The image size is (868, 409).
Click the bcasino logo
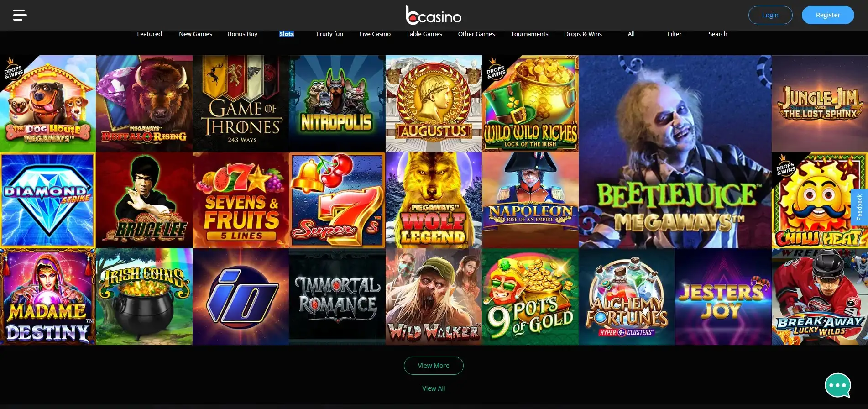pyautogui.click(x=434, y=15)
